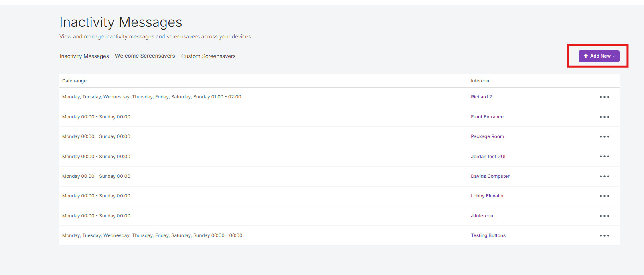The image size is (644, 275).
Task: Open the Lobby Elevator intercom link
Action: click(x=487, y=196)
